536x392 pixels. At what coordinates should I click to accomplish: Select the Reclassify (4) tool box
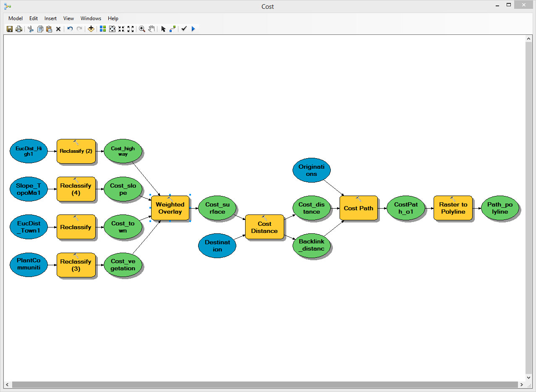76,189
